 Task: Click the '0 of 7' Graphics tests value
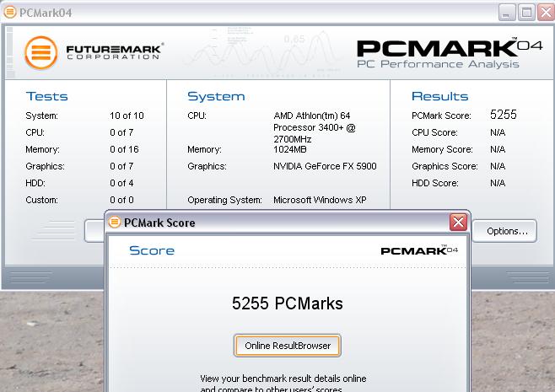pyautogui.click(x=121, y=166)
